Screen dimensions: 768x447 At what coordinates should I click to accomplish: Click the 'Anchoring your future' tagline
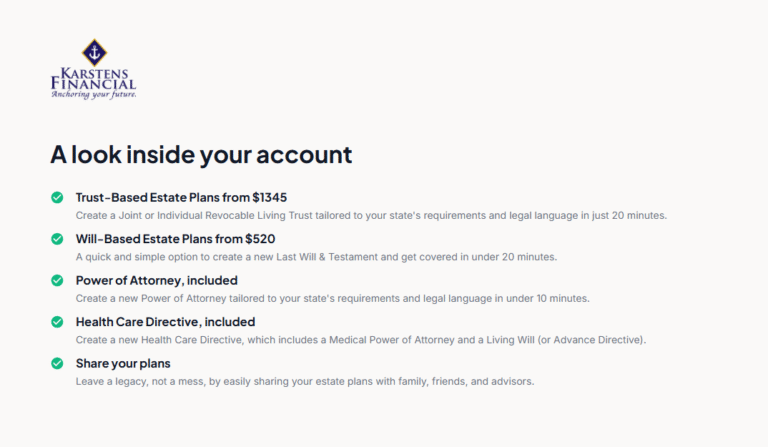click(x=93, y=95)
